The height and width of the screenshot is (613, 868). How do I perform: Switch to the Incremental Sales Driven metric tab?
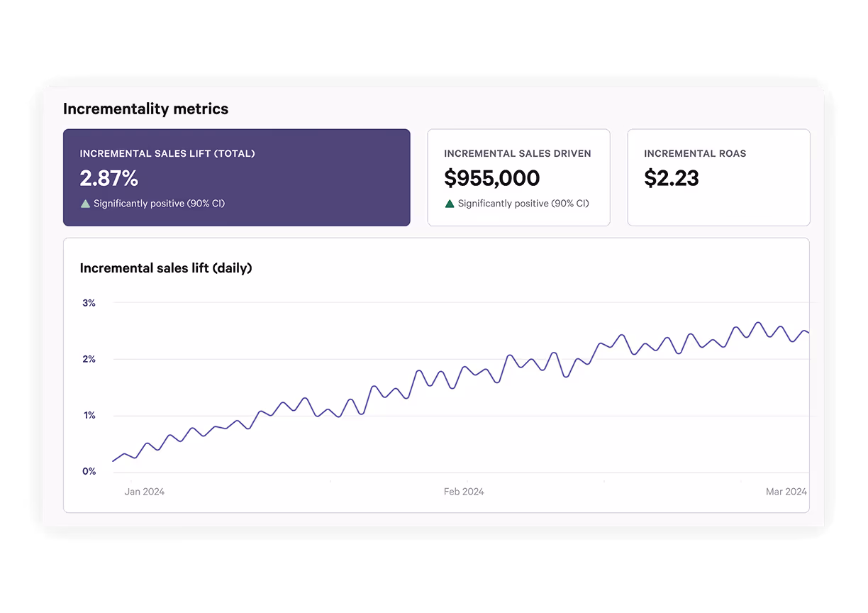518,177
